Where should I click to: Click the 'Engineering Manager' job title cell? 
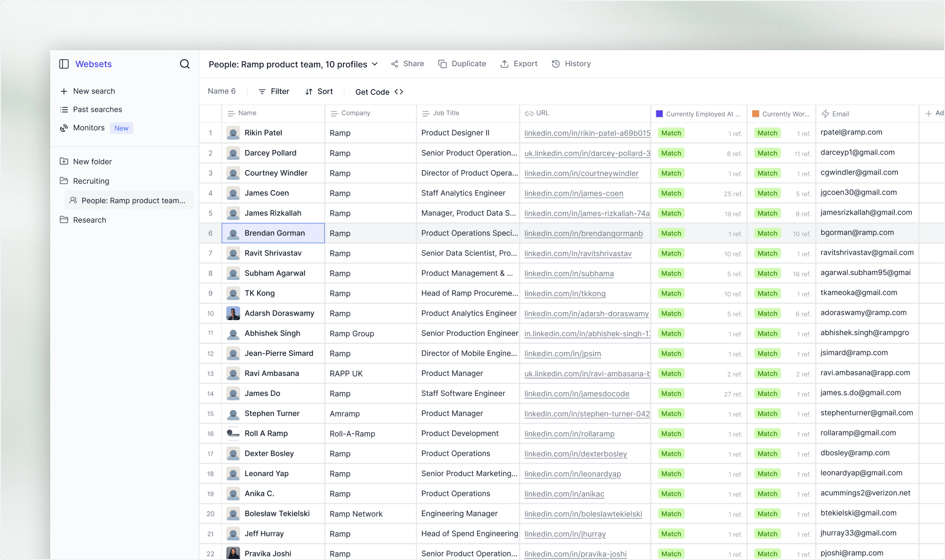[x=468, y=514]
